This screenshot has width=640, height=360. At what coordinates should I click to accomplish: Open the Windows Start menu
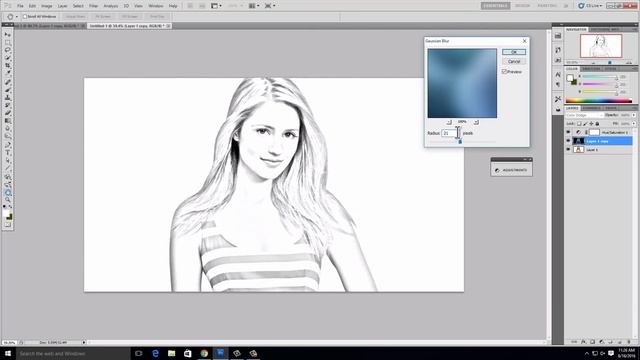8,353
